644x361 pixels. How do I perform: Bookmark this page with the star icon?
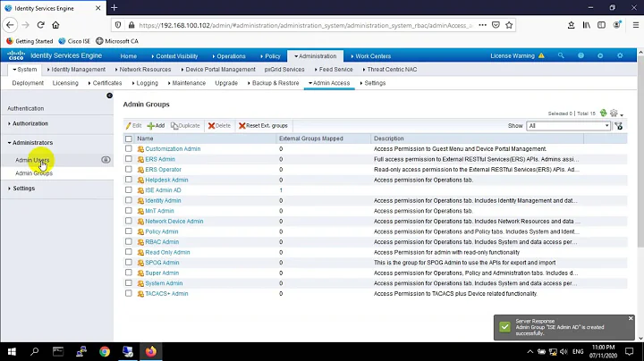pos(509,25)
